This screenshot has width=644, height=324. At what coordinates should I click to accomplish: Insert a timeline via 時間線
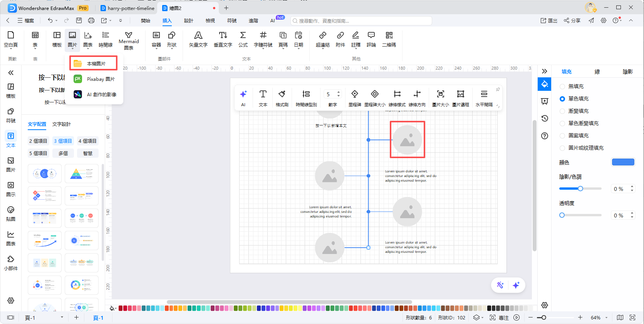[106, 39]
